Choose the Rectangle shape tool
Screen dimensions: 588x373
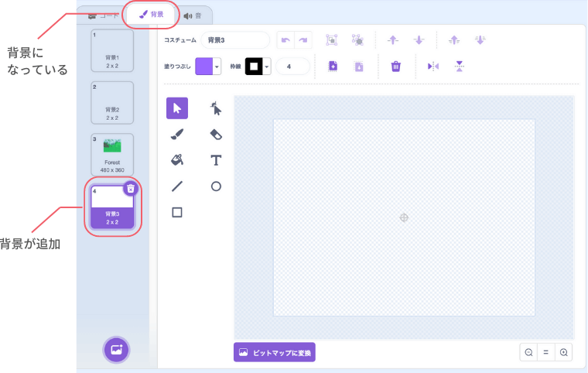(x=176, y=212)
